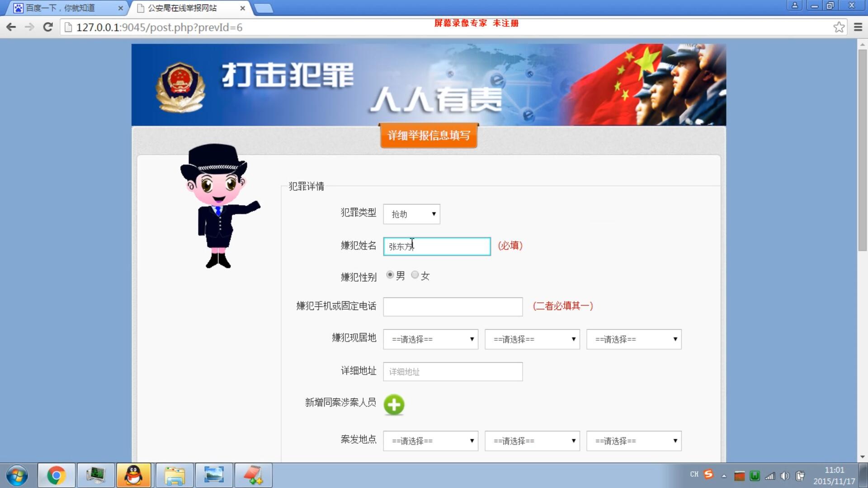Open file explorer folder on taskbar
868x488 pixels.
point(175,475)
